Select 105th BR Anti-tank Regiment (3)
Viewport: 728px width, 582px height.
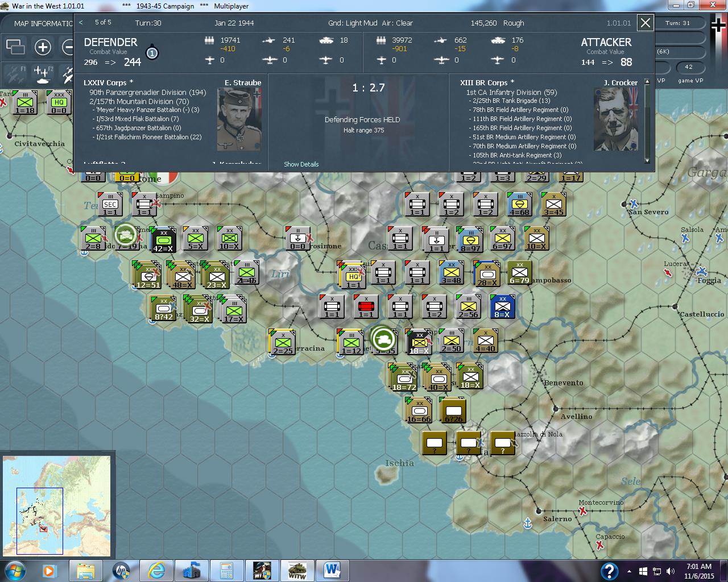(x=515, y=156)
